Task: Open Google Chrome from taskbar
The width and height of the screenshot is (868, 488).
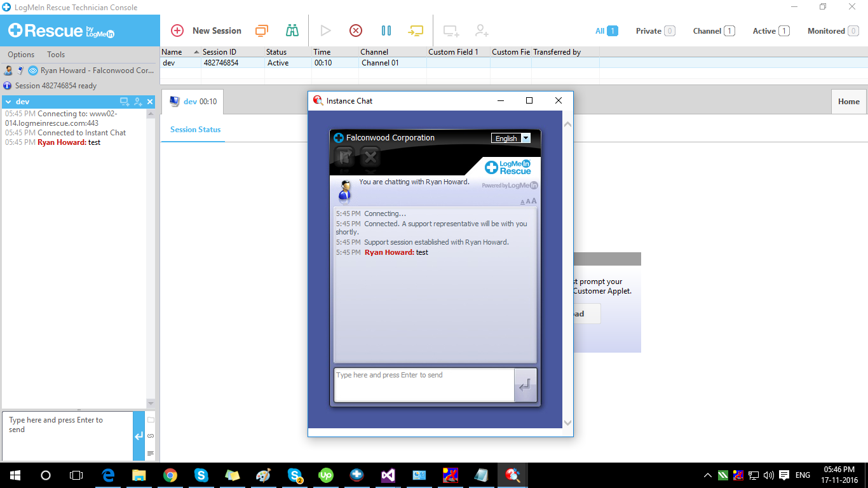Action: click(x=170, y=475)
